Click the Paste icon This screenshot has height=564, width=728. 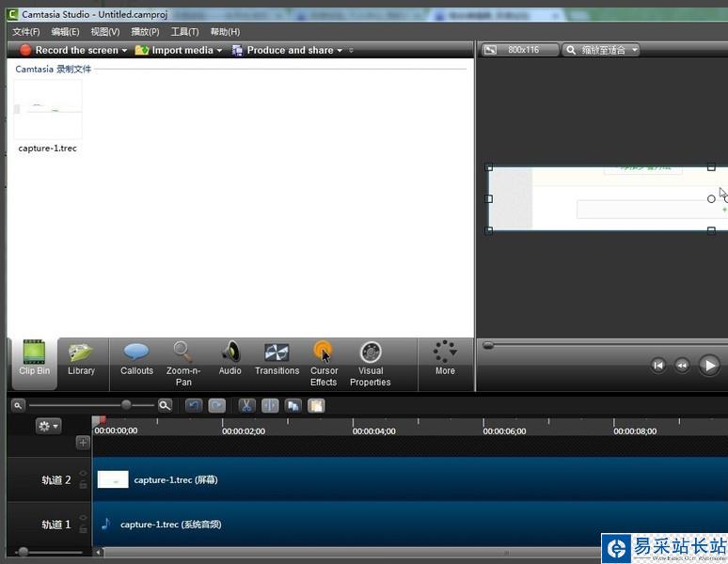click(316, 406)
